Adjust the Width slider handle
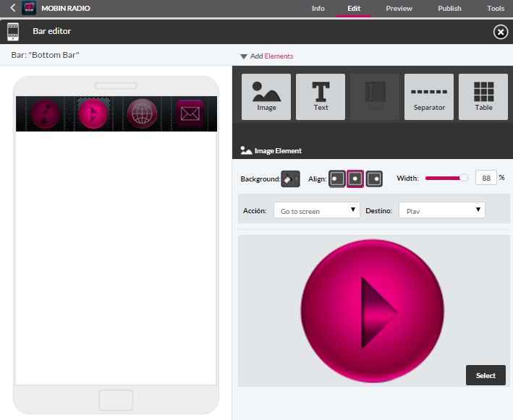The image size is (513, 420). (x=464, y=178)
